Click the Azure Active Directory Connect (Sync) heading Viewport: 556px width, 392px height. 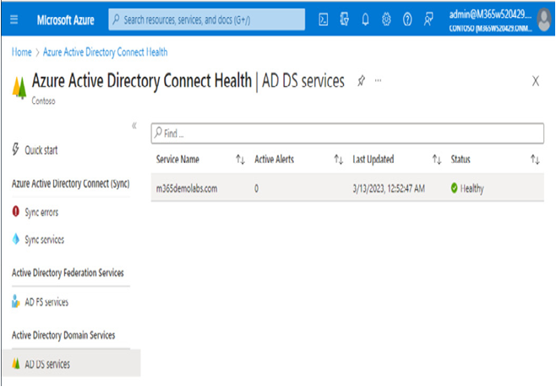tap(71, 183)
